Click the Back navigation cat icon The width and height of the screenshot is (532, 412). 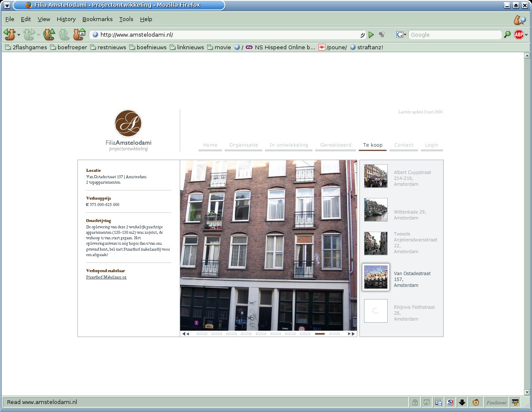9,35
